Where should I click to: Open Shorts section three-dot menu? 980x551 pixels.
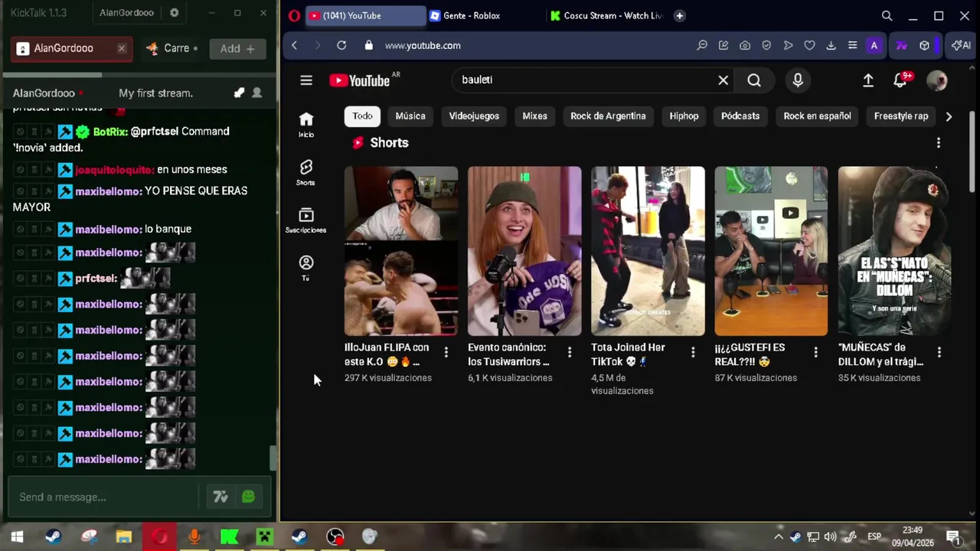coord(938,143)
